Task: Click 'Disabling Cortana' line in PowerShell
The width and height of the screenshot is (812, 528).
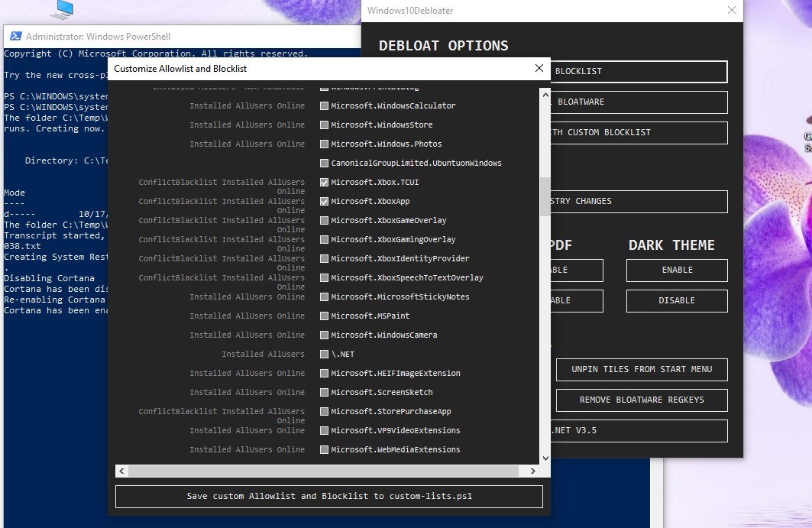Action: (49, 278)
